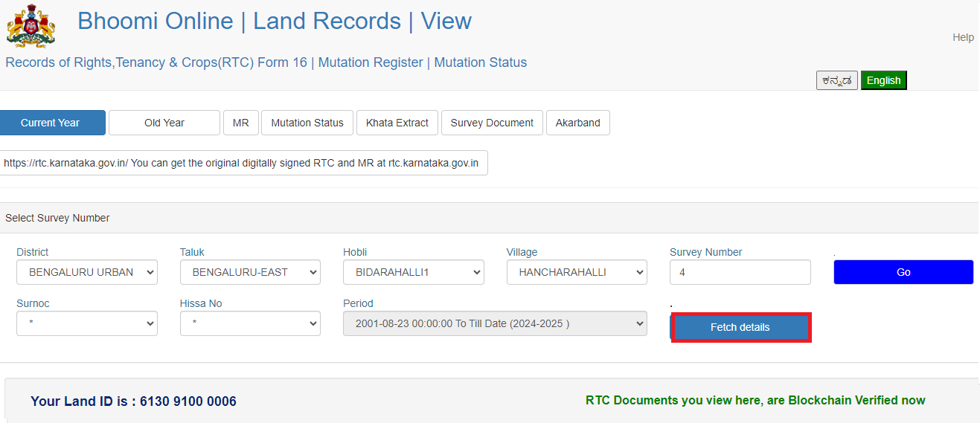
Task: Switch language to English
Action: click(x=883, y=80)
